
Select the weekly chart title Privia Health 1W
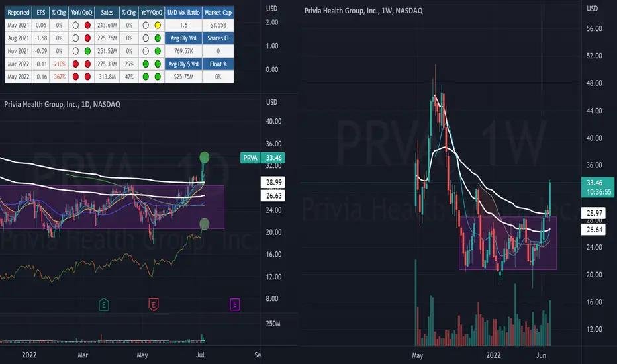[363, 11]
